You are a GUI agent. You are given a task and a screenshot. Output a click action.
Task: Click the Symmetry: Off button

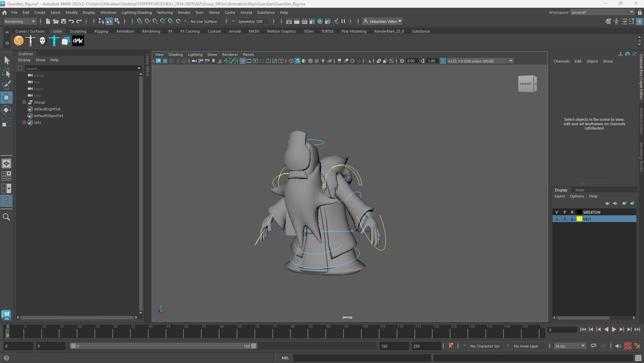coord(250,22)
